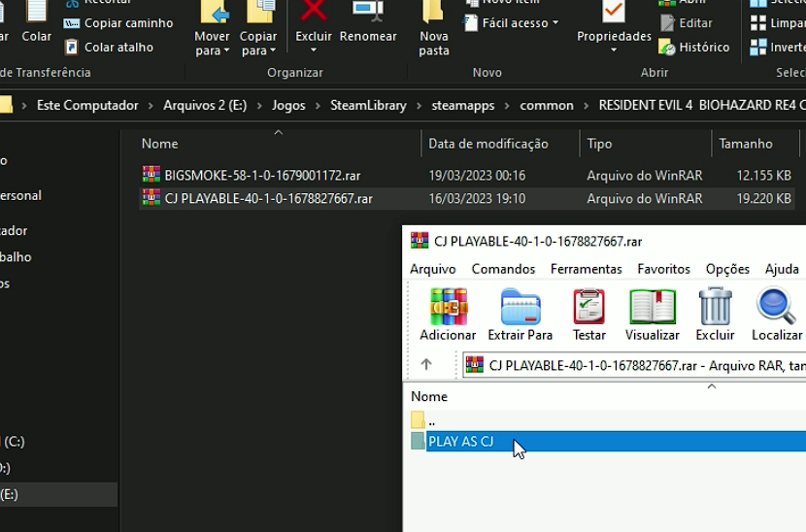Click Colar atalho

point(109,48)
